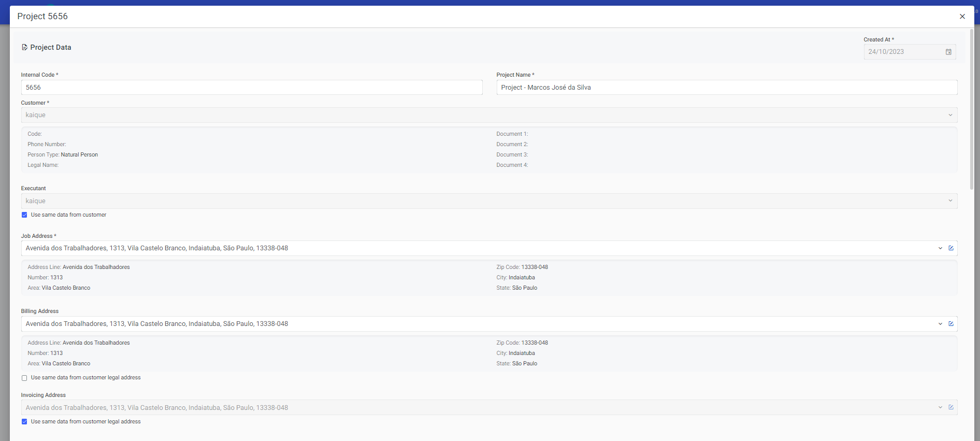Click the edit icon for Job Address
Screen dimensions: 980x441
951,248
